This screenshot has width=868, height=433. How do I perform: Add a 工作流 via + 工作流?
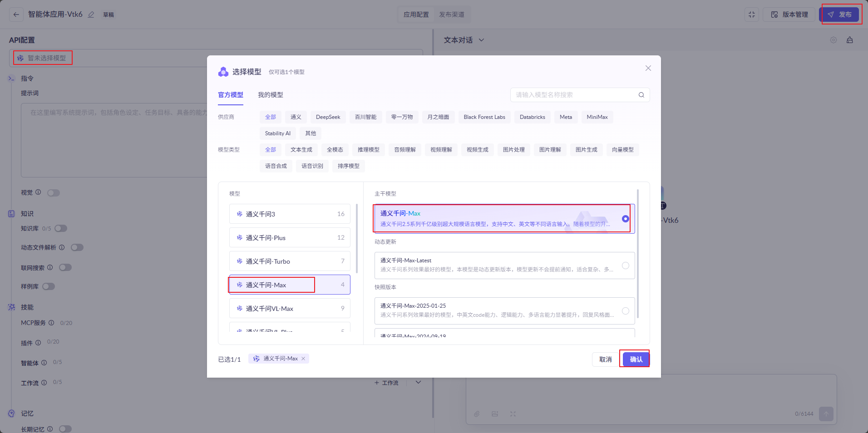click(386, 383)
